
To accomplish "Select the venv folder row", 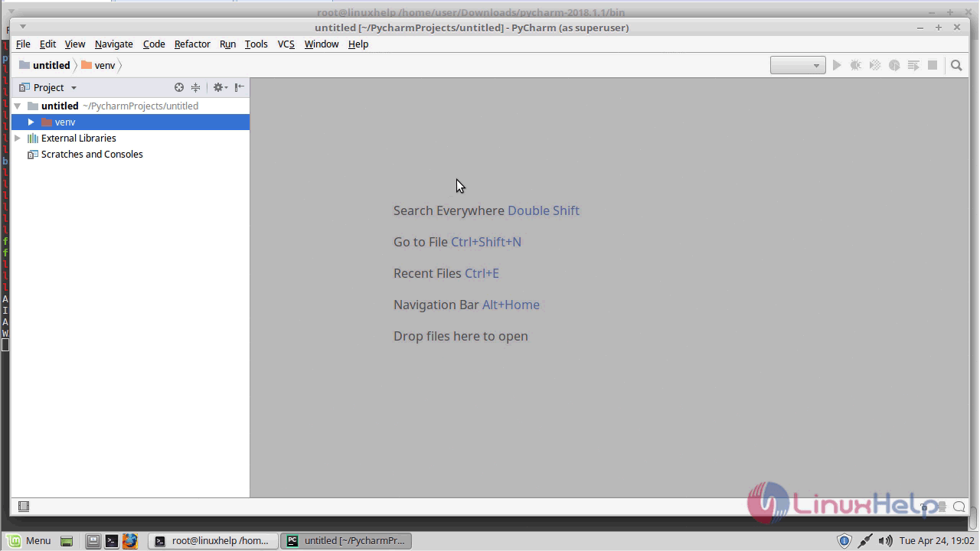I will point(130,122).
